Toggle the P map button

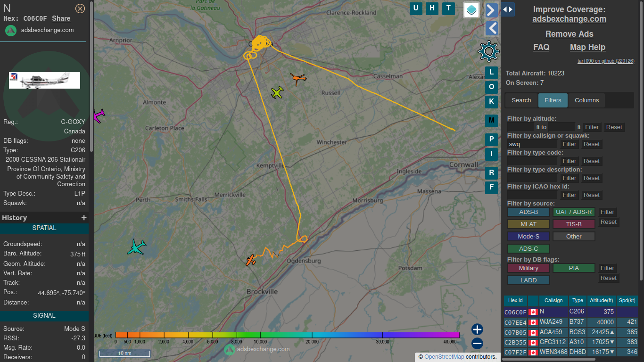pyautogui.click(x=491, y=140)
